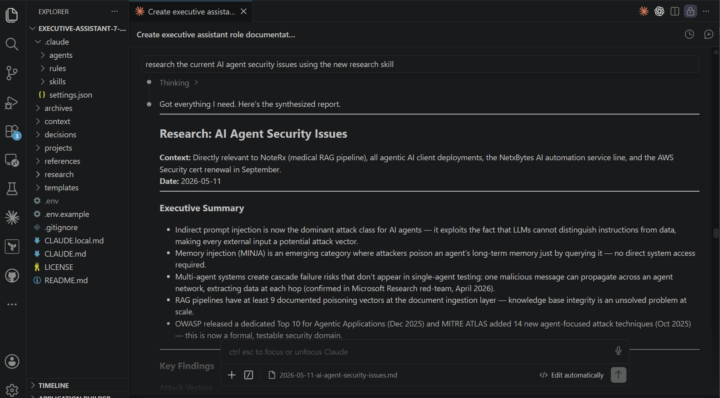Click the session title Create executive assistant role documentat...
Viewport: 720px width, 398px height.
[x=215, y=35]
